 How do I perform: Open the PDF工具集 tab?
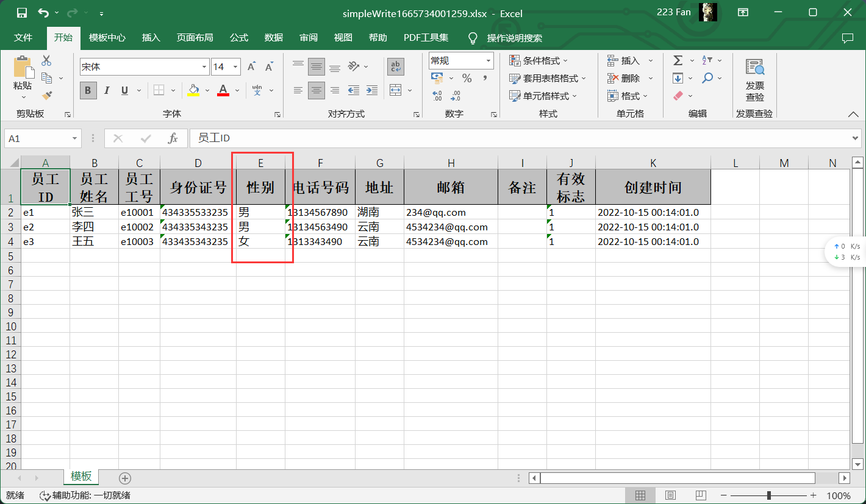pos(426,38)
